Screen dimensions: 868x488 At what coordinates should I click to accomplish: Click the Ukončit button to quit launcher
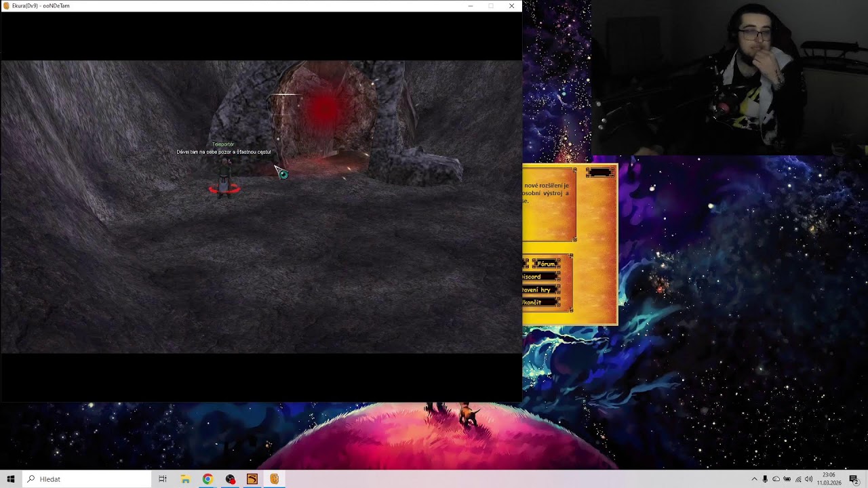[x=540, y=302]
